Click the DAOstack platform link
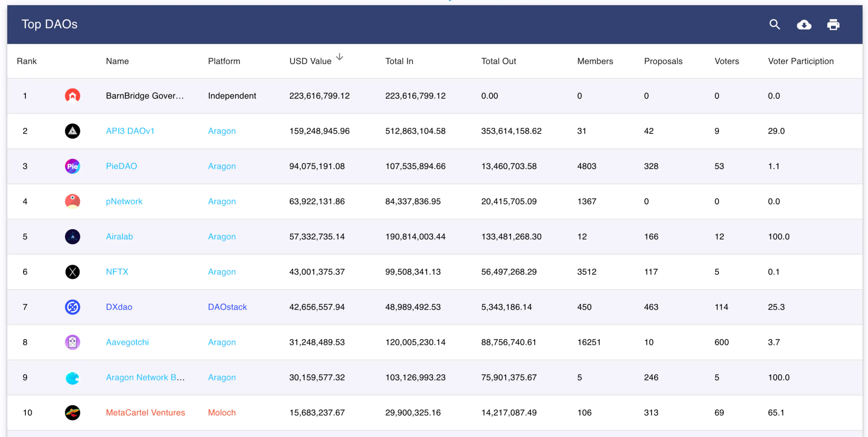The width and height of the screenshot is (868, 437). (x=227, y=307)
